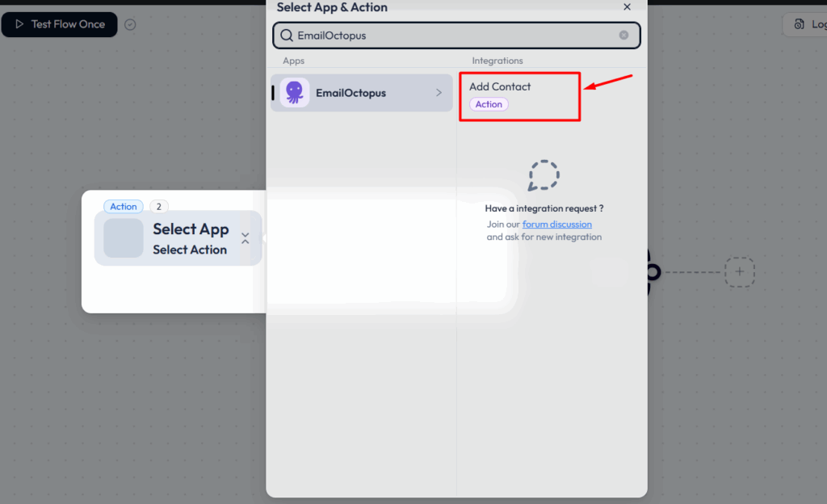
Task: Click the dashed plus node on the canvas
Action: (739, 272)
